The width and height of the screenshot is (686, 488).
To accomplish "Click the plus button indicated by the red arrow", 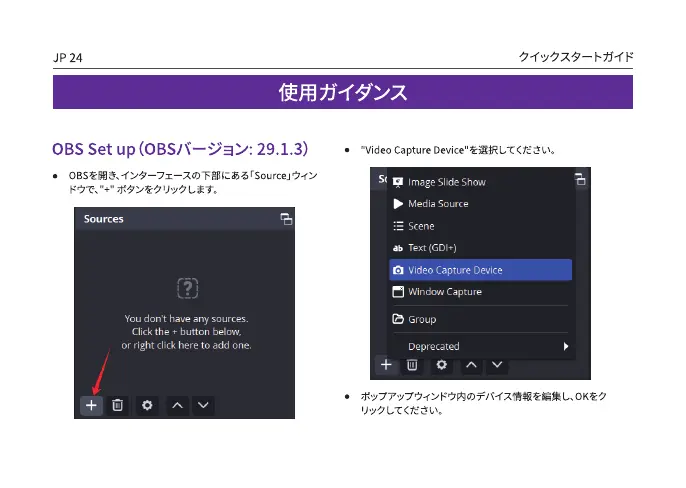I will (90, 405).
